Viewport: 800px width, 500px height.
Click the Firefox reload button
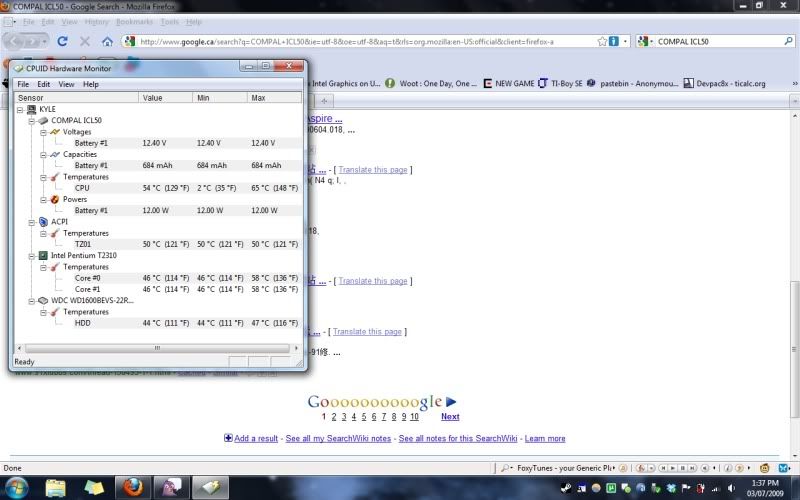coord(62,41)
